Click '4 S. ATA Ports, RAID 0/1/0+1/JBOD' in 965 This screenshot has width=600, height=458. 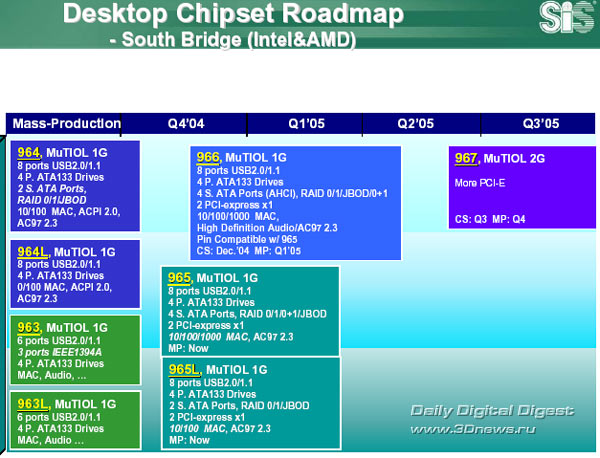coord(247,314)
